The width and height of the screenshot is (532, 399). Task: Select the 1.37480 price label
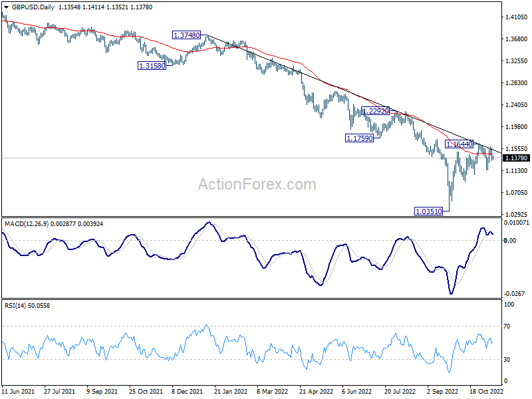(187, 35)
